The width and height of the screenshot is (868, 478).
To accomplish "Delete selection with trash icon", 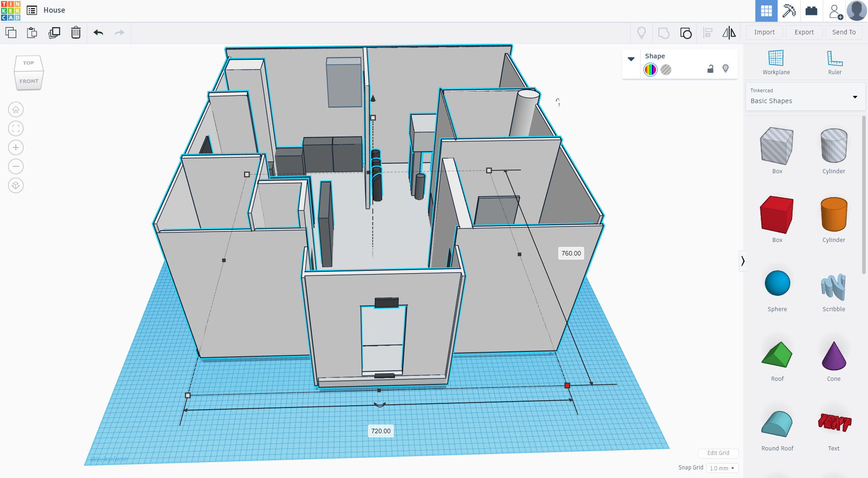I will (x=76, y=33).
